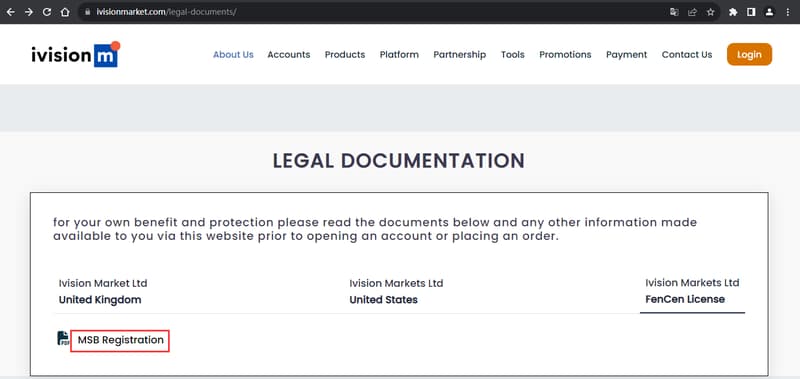View site info via the padlock icon

(88, 12)
